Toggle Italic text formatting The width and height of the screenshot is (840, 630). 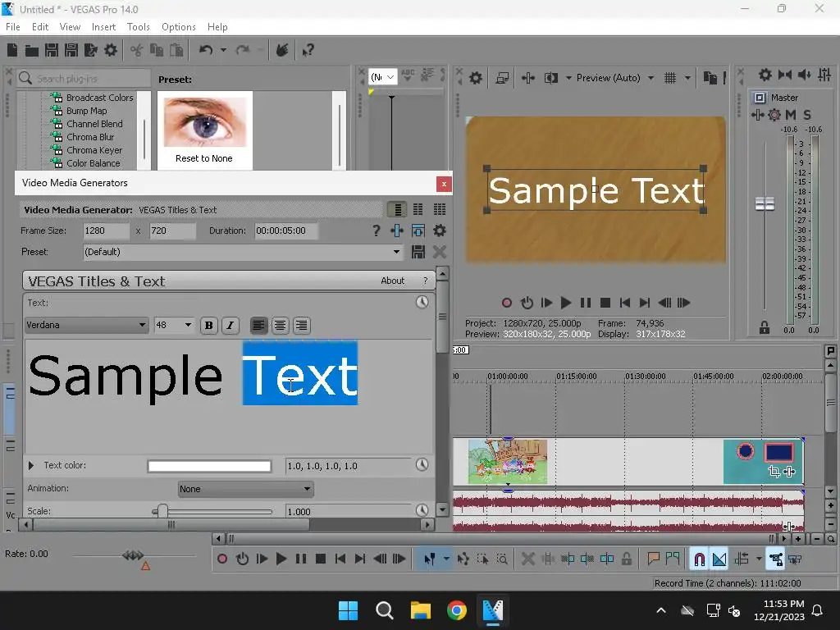(x=231, y=325)
